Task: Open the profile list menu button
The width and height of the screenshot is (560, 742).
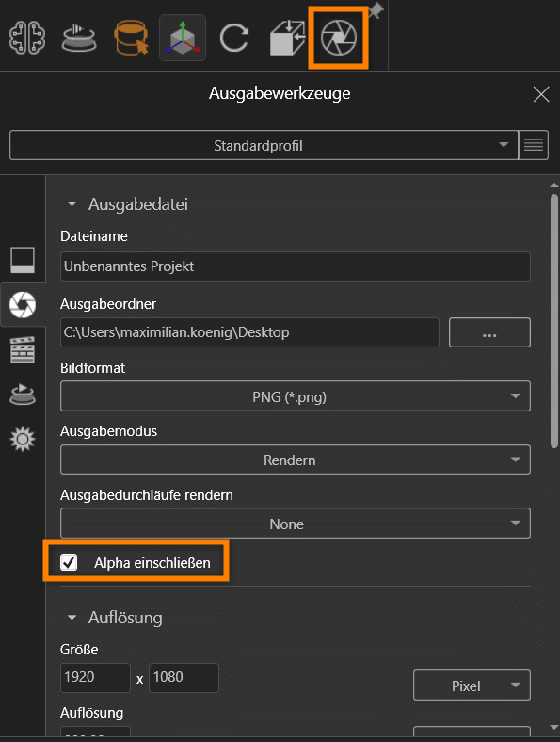Action: click(x=534, y=145)
